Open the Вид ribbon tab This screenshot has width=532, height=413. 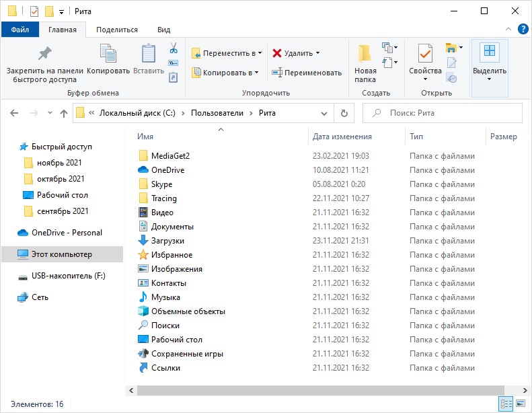163,30
